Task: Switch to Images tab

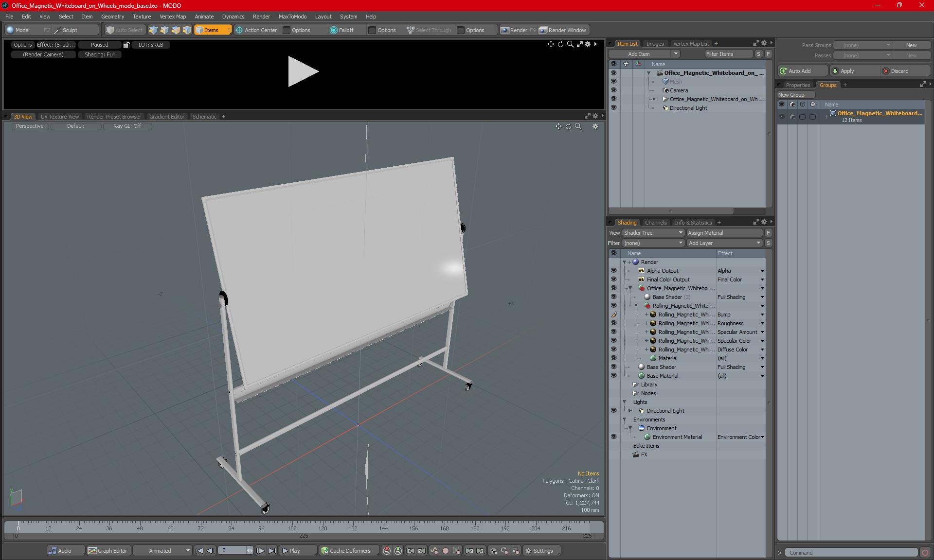Action: point(655,44)
